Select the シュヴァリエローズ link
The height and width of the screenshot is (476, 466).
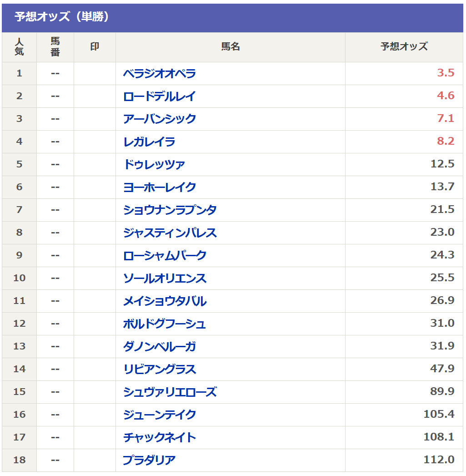(x=170, y=393)
